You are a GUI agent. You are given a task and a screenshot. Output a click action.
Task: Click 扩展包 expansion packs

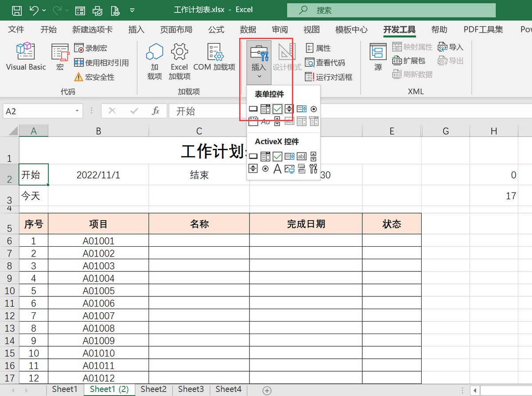coord(408,61)
